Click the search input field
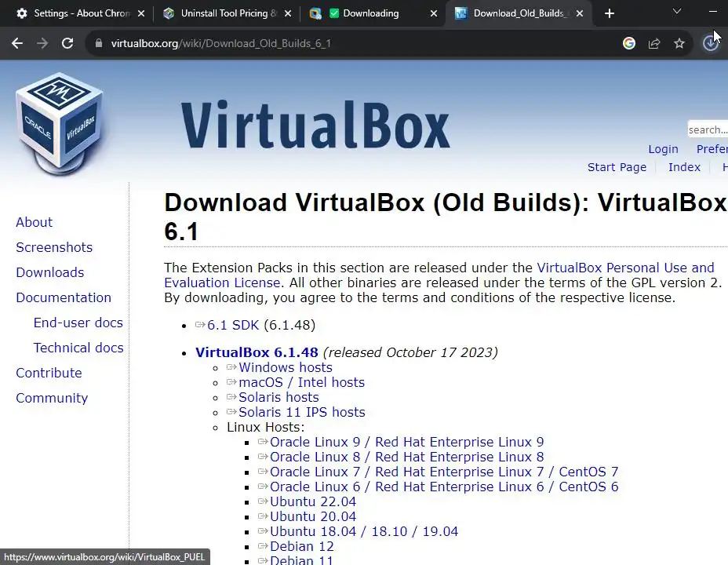728x565 pixels. 708,129
